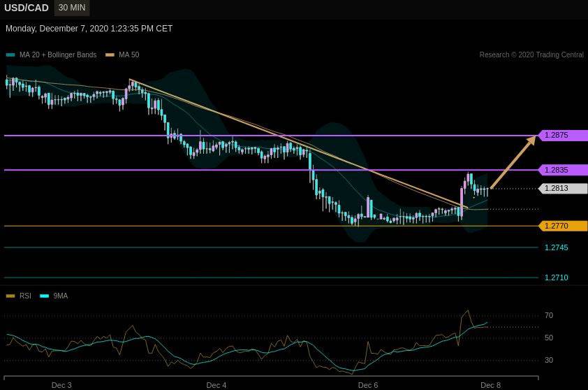Click the current price tag 1.2813
The image size is (588, 390).
pos(563,189)
